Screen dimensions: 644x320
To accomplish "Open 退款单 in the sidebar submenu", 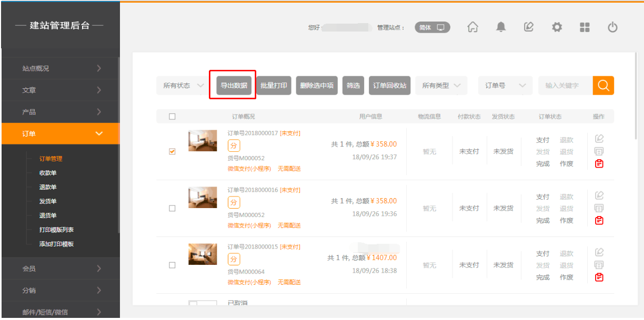I will 48,187.
